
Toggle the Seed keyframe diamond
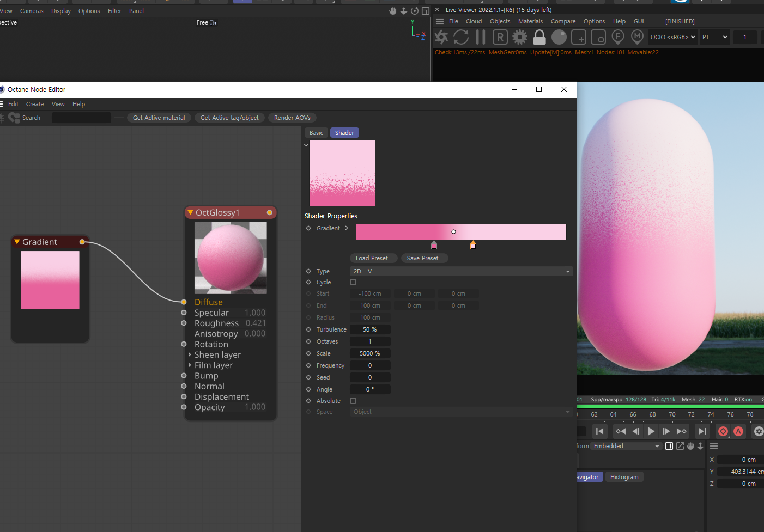click(x=308, y=377)
